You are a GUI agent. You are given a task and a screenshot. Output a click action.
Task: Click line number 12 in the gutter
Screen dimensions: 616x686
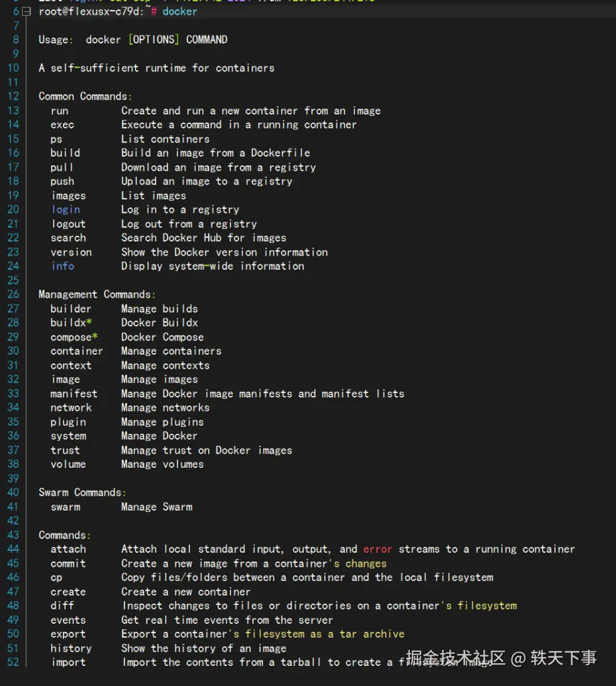coord(13,96)
